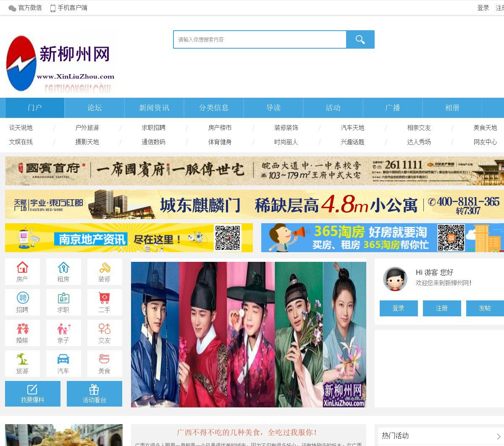The image size is (504, 446).
Task: Click the 国宾首府 banner ad
Action: pyautogui.click(x=255, y=171)
